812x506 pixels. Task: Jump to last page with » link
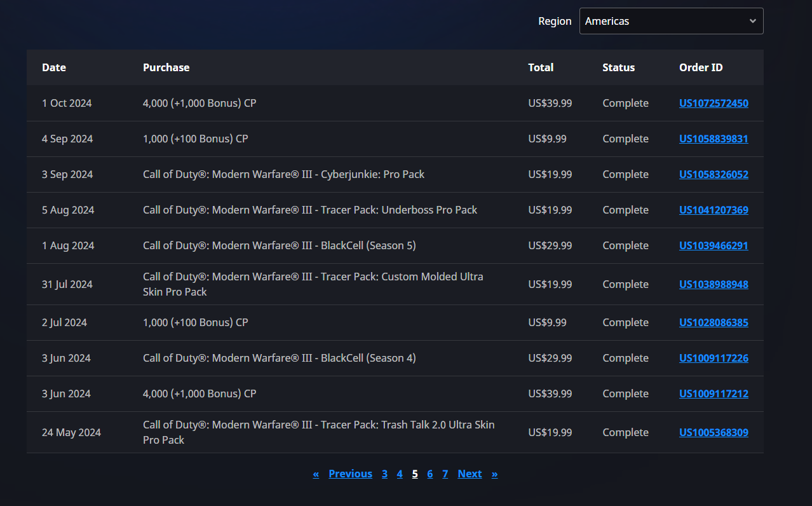(494, 474)
